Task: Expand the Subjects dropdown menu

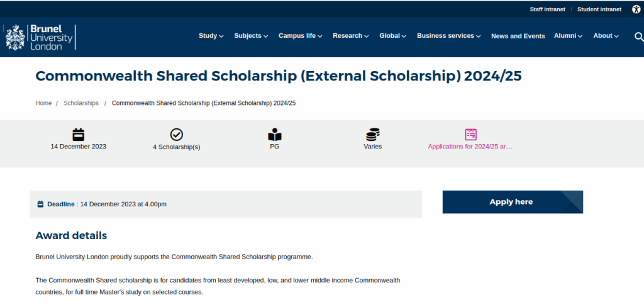Action: coord(251,36)
